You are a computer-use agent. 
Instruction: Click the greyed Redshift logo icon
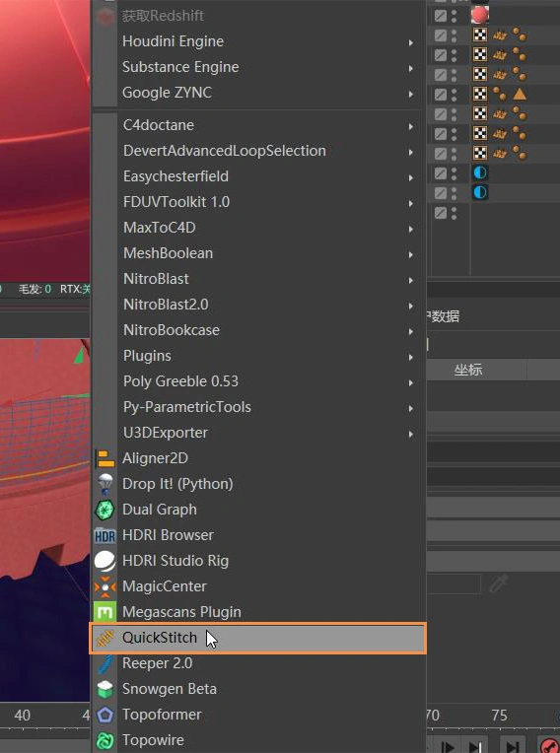point(105,17)
